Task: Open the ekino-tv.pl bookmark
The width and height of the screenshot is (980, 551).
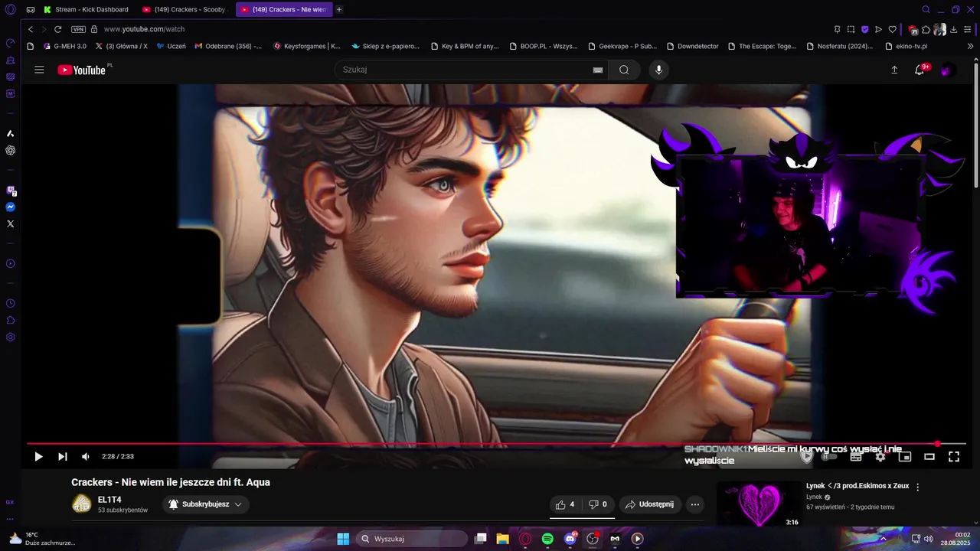Action: coord(906,46)
